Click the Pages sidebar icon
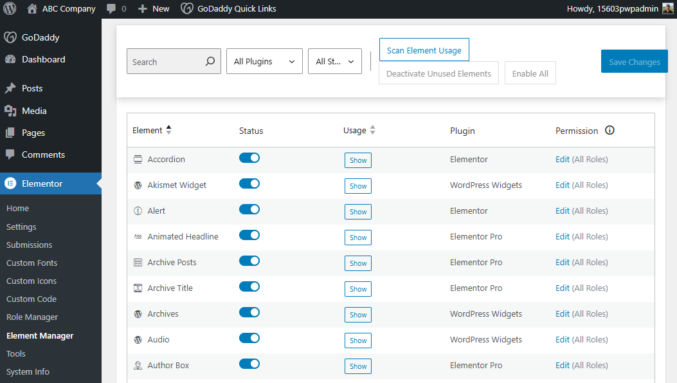This screenshot has height=383, width=677. (x=10, y=133)
